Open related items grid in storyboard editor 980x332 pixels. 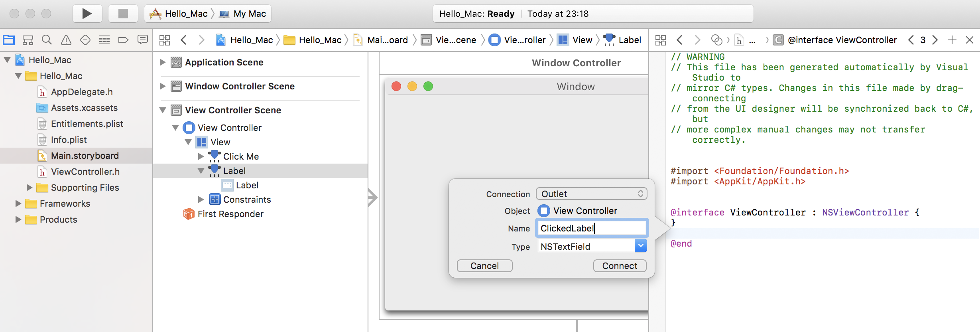[x=165, y=40]
